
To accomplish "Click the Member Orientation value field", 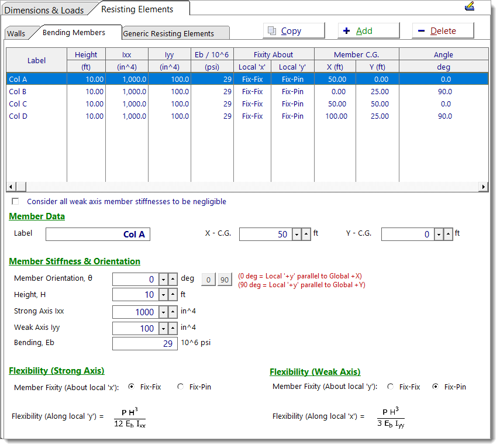I will tap(136, 280).
